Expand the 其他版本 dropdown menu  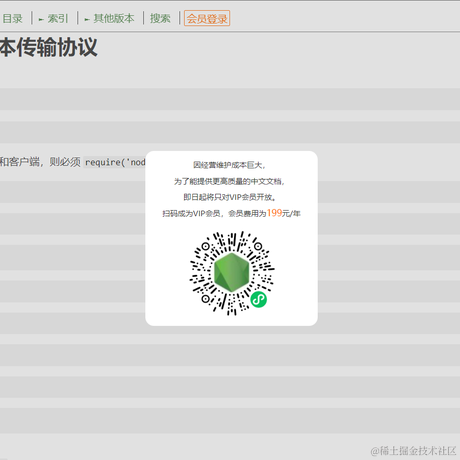point(109,18)
